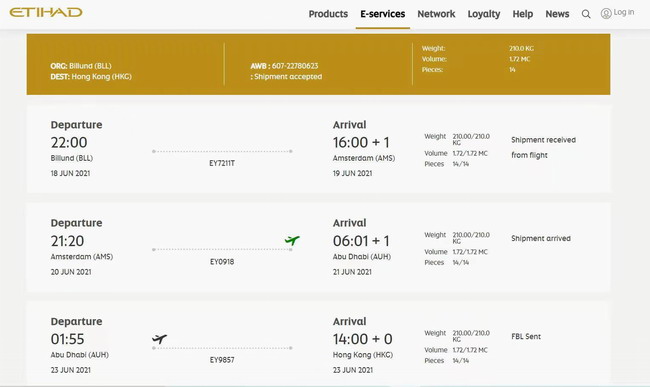This screenshot has height=387, width=650.
Task: Click the Etihad logo
Action: (46, 12)
